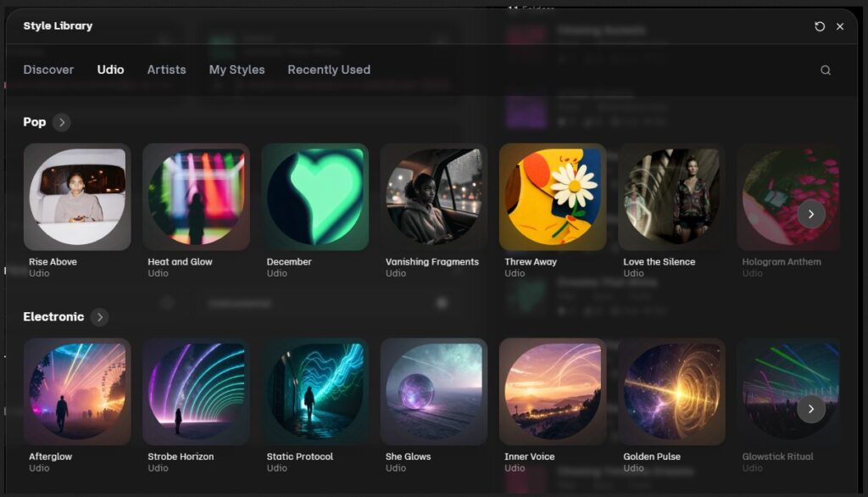Pick the Afterglow style thumbnail

point(77,392)
